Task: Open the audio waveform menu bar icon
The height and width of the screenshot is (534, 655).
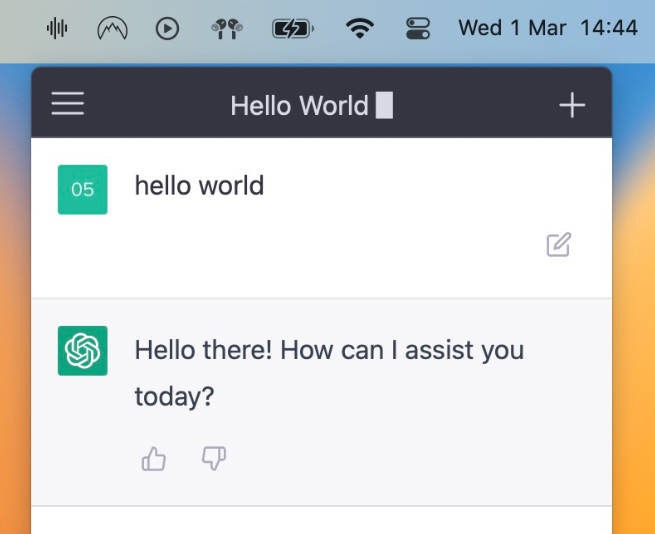Action: 57,29
